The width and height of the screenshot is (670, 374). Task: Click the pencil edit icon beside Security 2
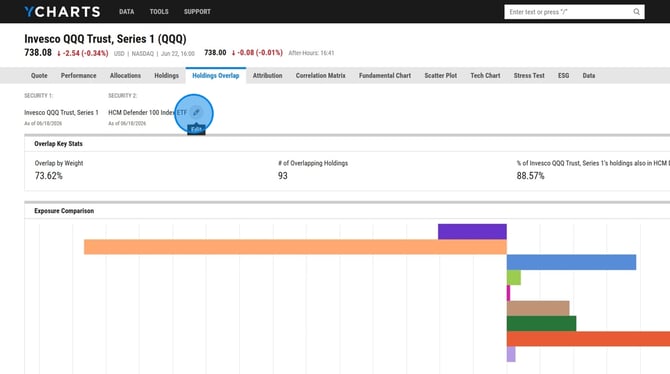pos(196,112)
